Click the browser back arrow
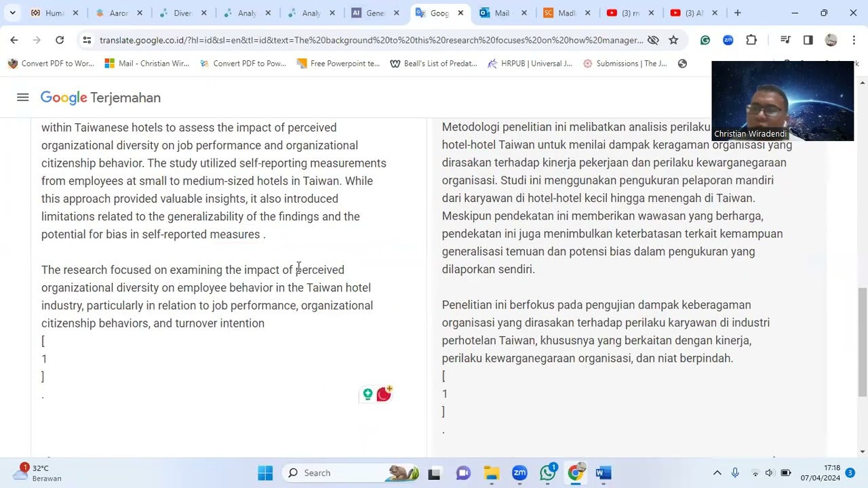 [x=14, y=40]
